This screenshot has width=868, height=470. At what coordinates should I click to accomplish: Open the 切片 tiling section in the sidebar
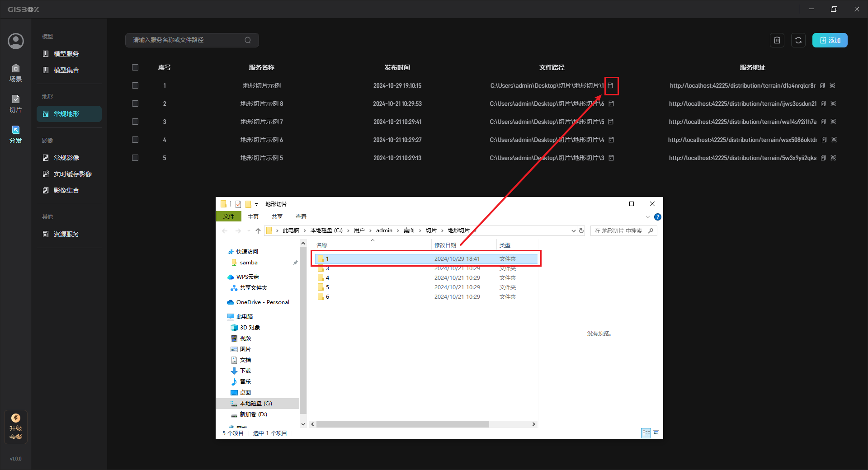(x=16, y=104)
